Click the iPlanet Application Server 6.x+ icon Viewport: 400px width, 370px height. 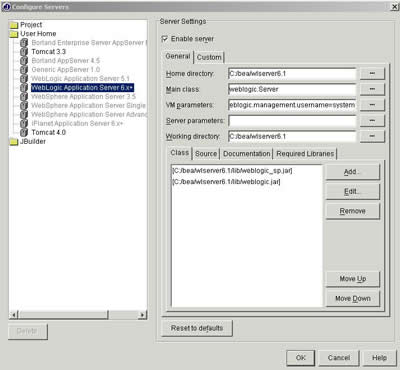pos(24,124)
